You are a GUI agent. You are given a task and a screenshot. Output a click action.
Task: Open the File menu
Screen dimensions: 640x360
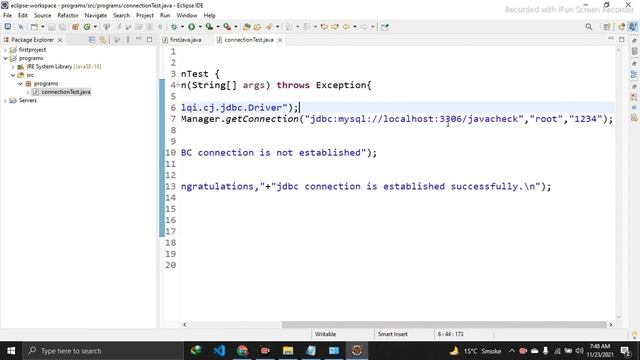7,16
